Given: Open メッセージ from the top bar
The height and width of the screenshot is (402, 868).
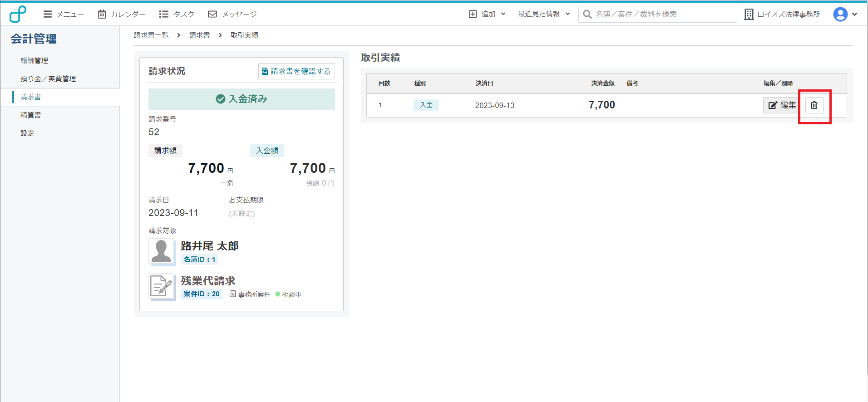Looking at the screenshot, I should [x=232, y=14].
